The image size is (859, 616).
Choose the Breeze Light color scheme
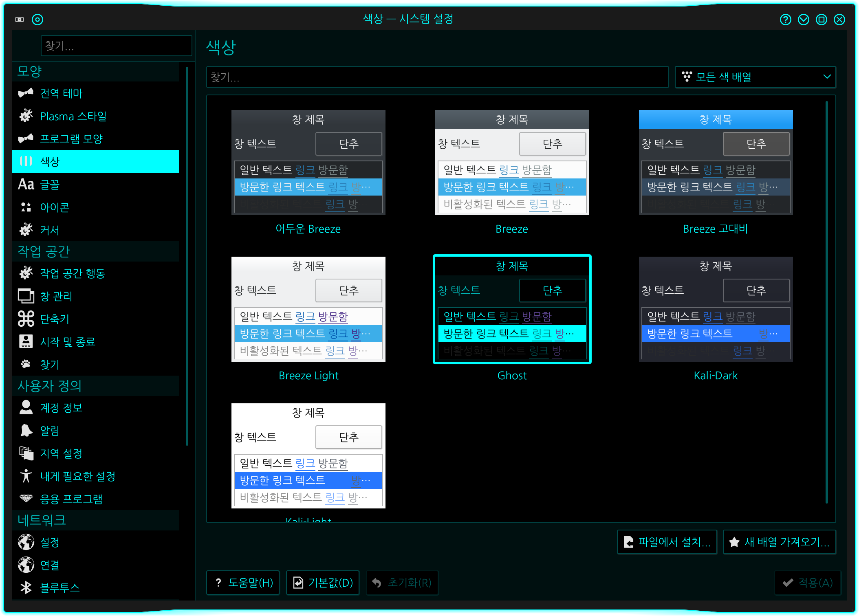click(x=308, y=309)
